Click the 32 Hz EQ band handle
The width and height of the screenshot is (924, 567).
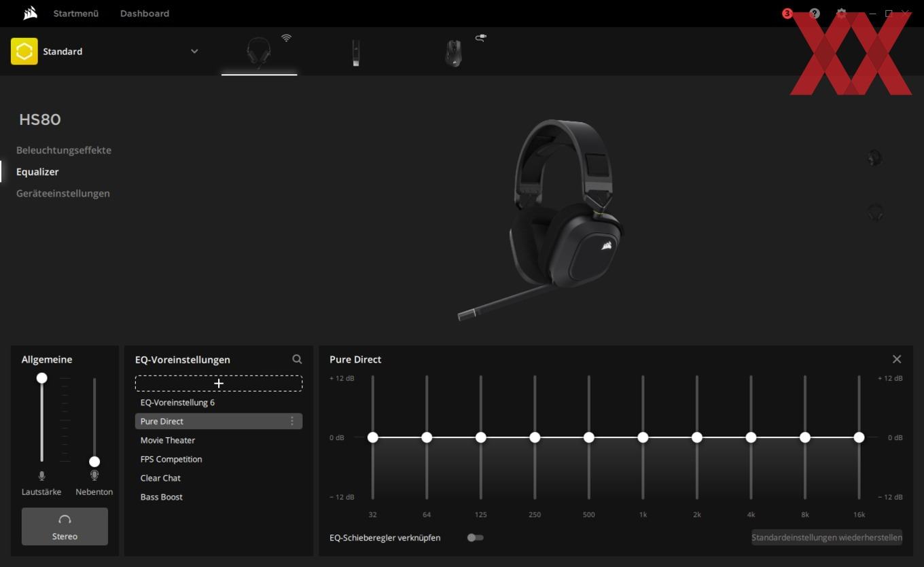point(372,437)
